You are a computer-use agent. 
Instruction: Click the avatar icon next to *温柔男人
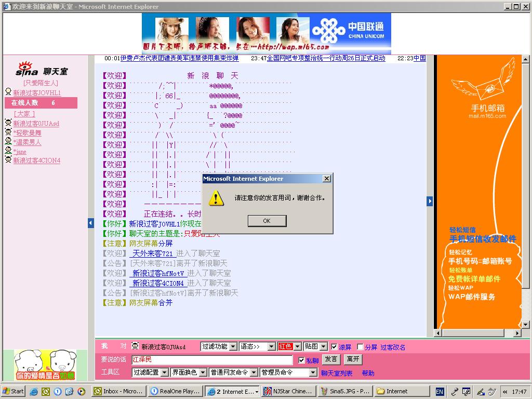[8, 141]
